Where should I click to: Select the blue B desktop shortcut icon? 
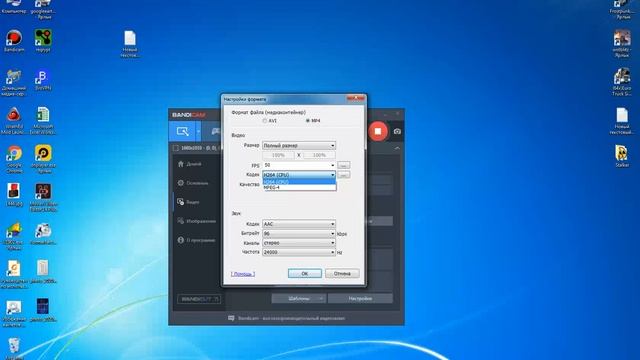click(43, 80)
